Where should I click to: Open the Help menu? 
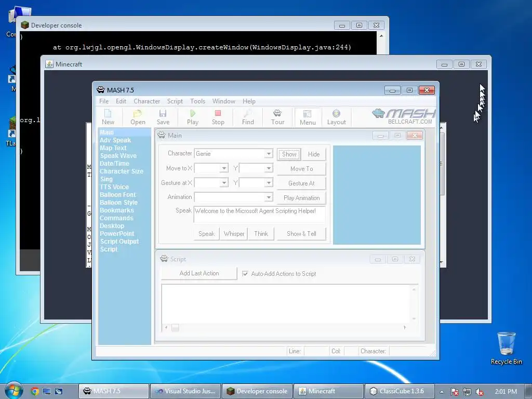click(x=249, y=101)
